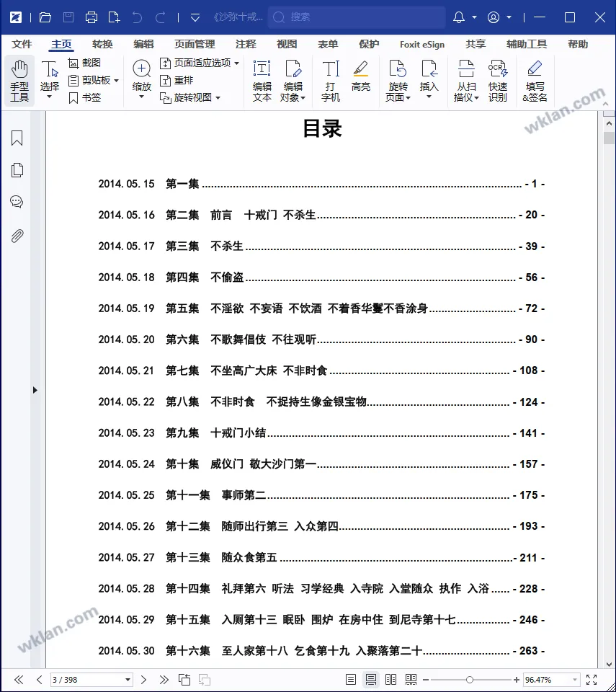
Task: Click the Zoom (缩放) magnifier icon
Action: click(141, 69)
